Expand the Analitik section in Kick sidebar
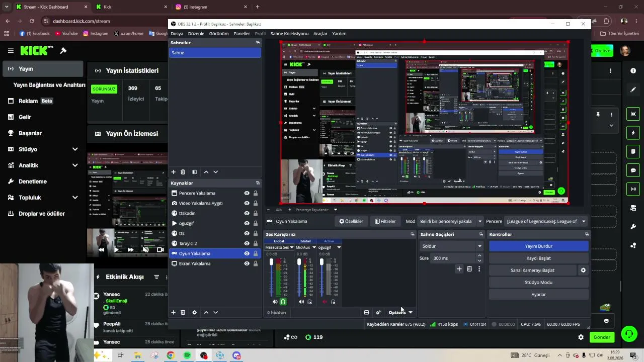The image size is (644, 362). [x=75, y=165]
